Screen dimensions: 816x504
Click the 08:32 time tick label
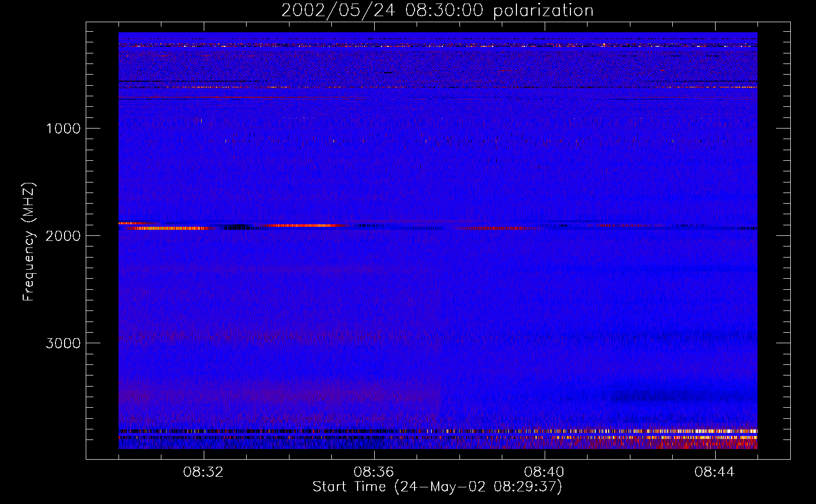click(203, 472)
